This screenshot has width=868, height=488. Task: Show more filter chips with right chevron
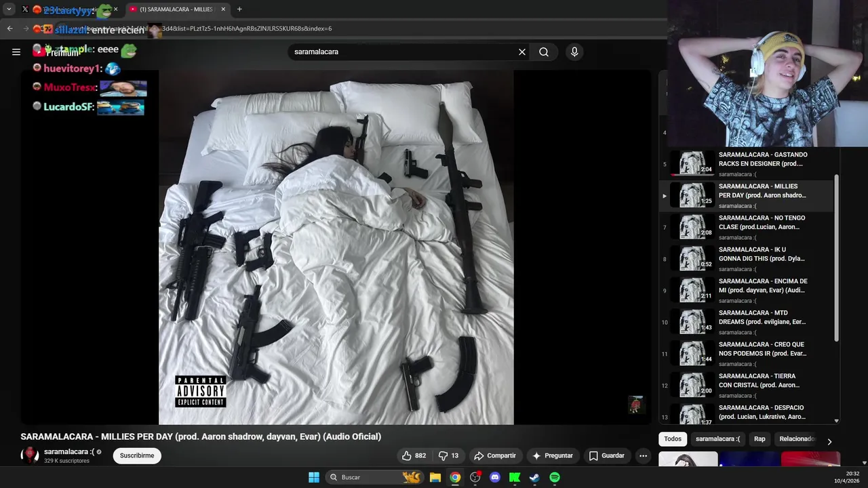tap(829, 441)
